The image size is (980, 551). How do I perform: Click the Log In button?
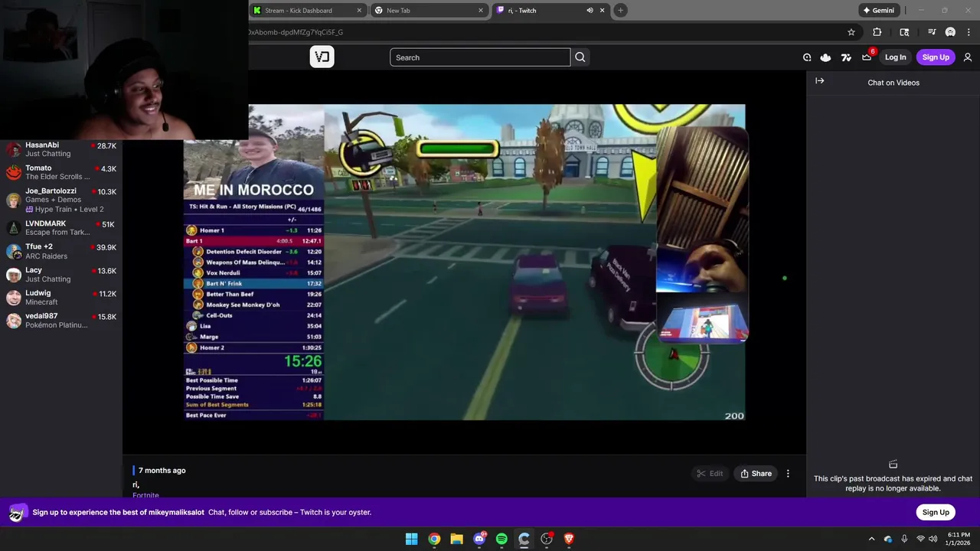click(895, 57)
